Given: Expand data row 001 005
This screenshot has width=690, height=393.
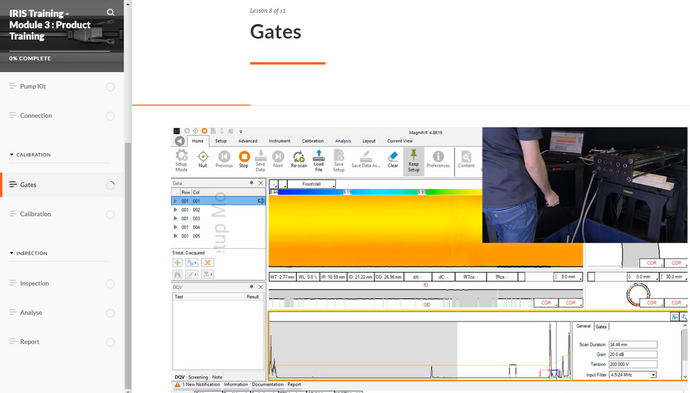Looking at the screenshot, I should 176,236.
